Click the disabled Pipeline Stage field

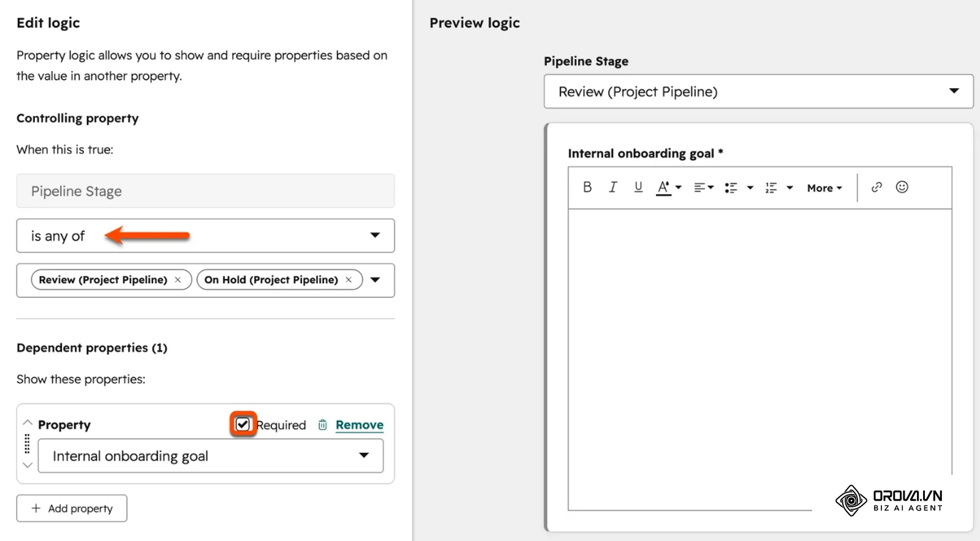205,191
